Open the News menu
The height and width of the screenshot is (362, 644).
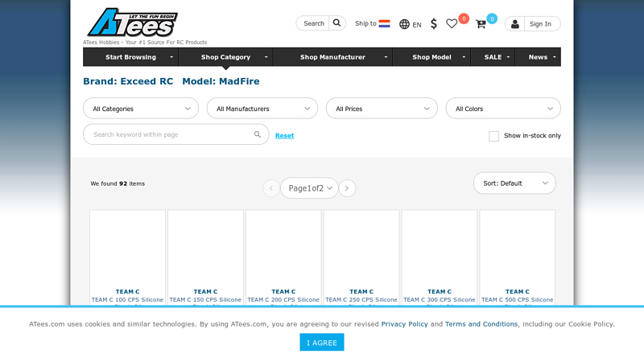538,57
